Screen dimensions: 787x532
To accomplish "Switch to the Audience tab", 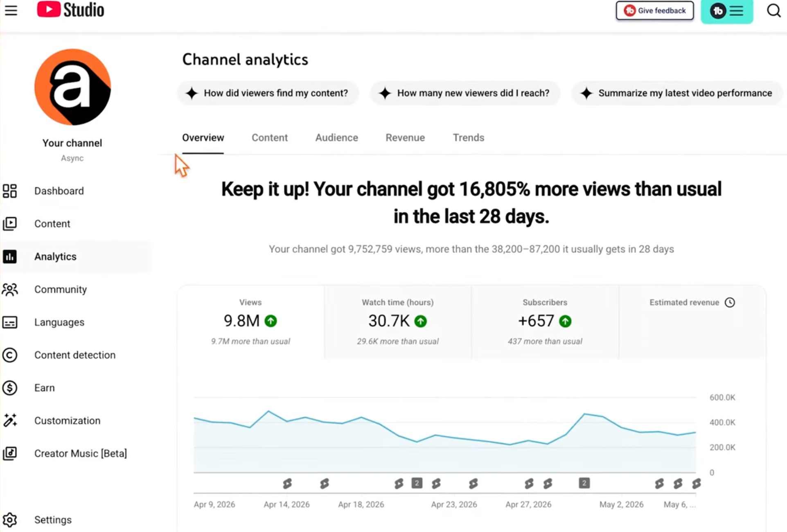I will [336, 138].
